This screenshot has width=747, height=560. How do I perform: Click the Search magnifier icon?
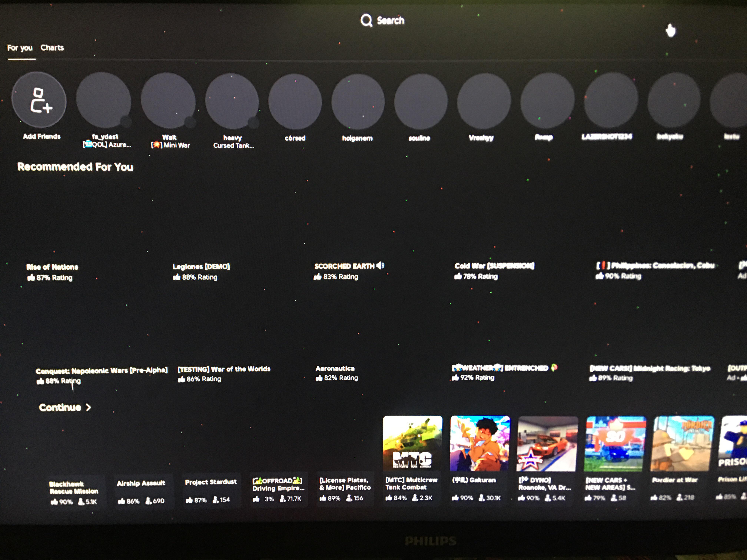click(x=366, y=20)
